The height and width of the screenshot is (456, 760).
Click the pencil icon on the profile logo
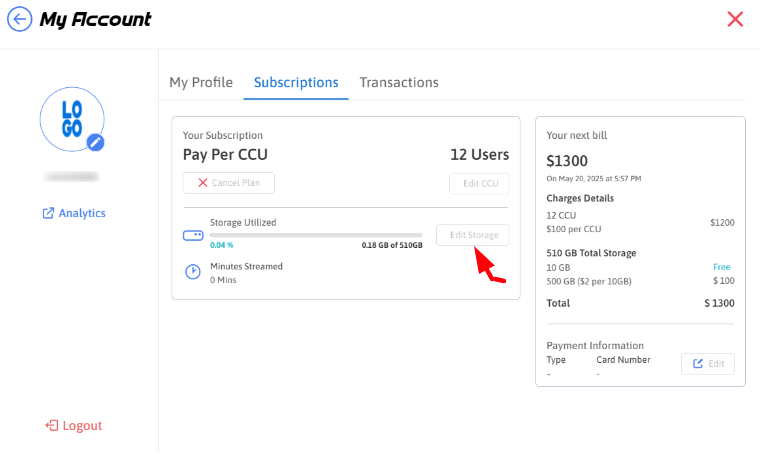(x=95, y=142)
